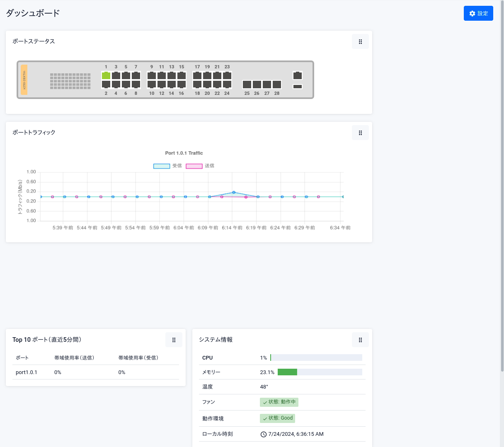Click the green active port 1 icon
Screen dimensions: 504x447
106,75
